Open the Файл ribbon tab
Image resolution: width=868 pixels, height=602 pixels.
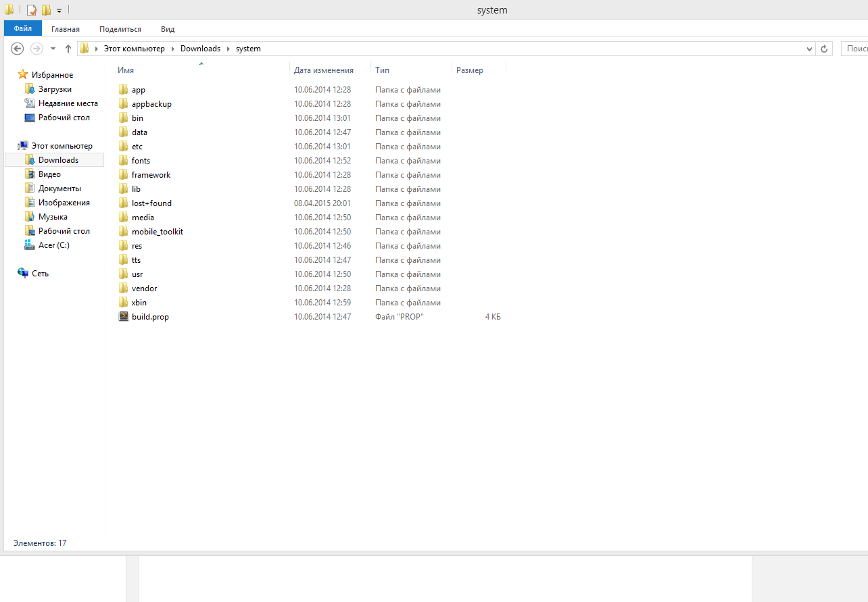(23, 29)
